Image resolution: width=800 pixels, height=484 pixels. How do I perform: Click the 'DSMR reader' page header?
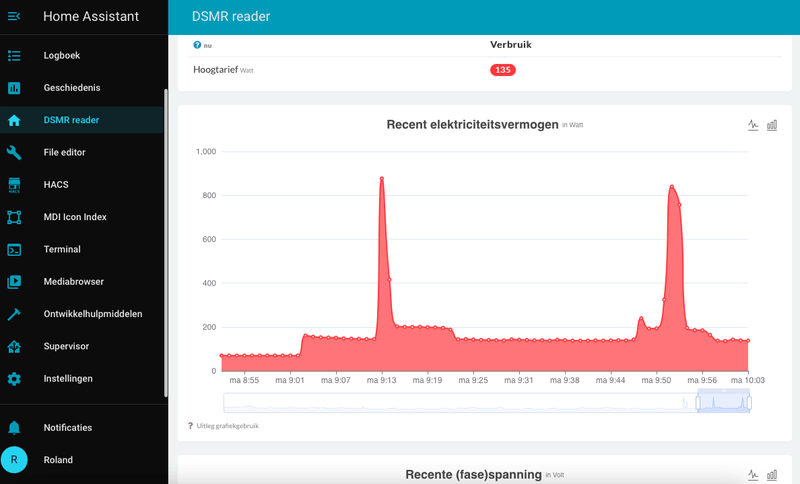tap(231, 16)
